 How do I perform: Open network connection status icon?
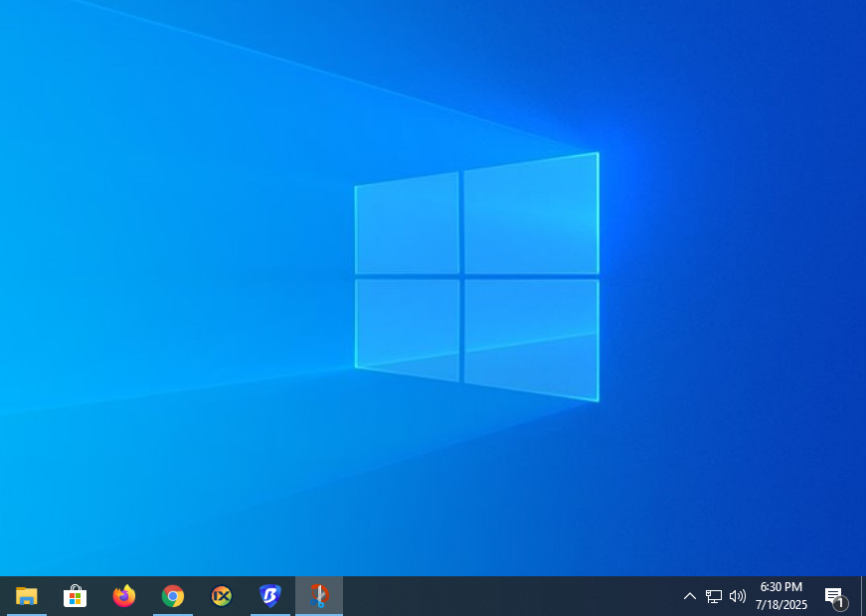pyautogui.click(x=714, y=596)
